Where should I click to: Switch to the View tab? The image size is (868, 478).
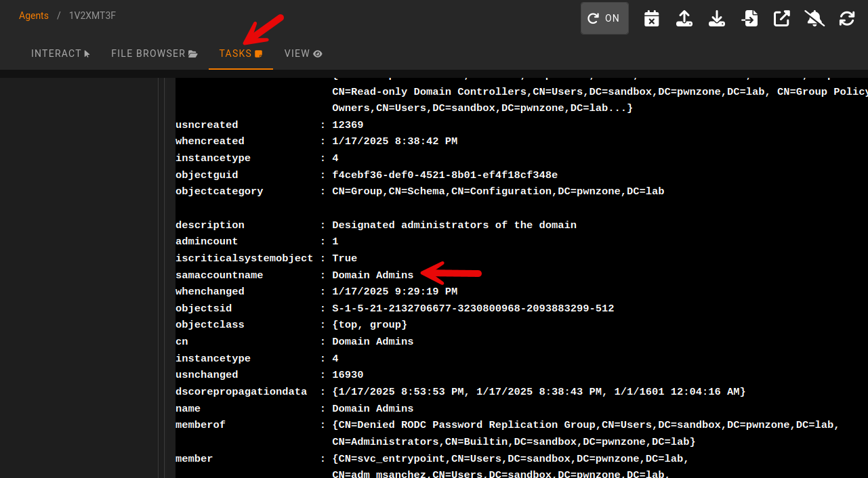[x=303, y=53]
